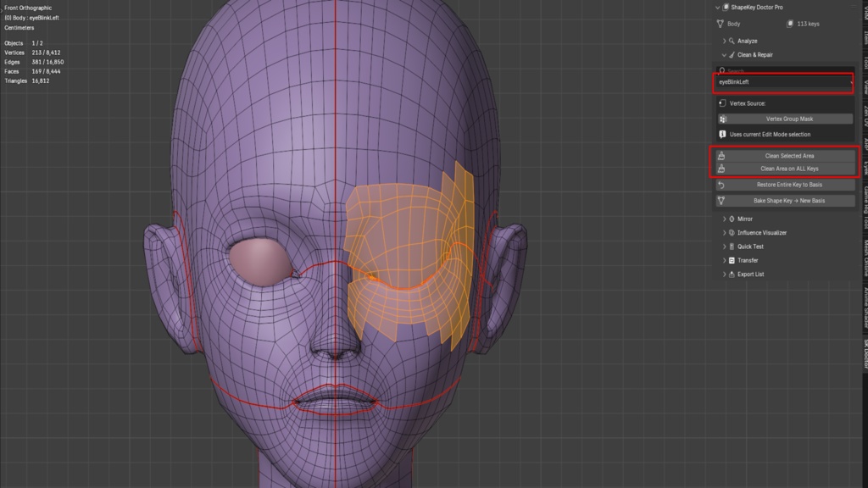This screenshot has height=488, width=868.
Task: Click the 113 keys shape key icon
Action: [x=790, y=24]
